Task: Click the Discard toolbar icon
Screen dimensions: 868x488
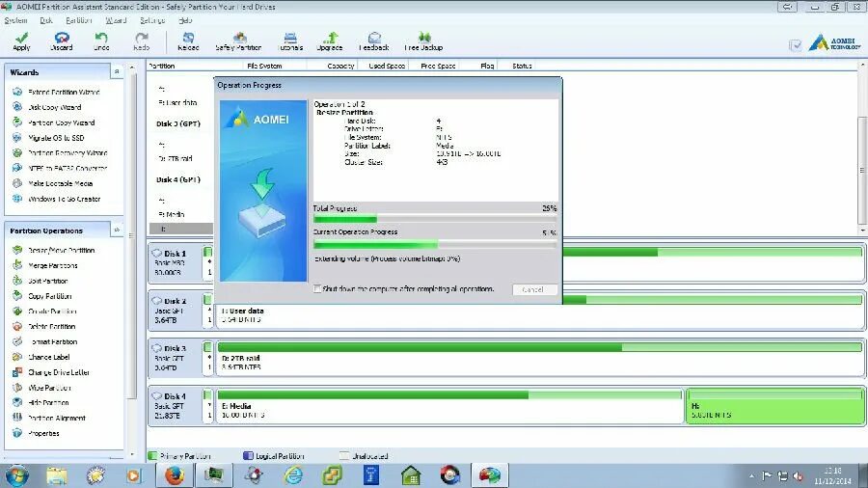Action: [x=62, y=41]
